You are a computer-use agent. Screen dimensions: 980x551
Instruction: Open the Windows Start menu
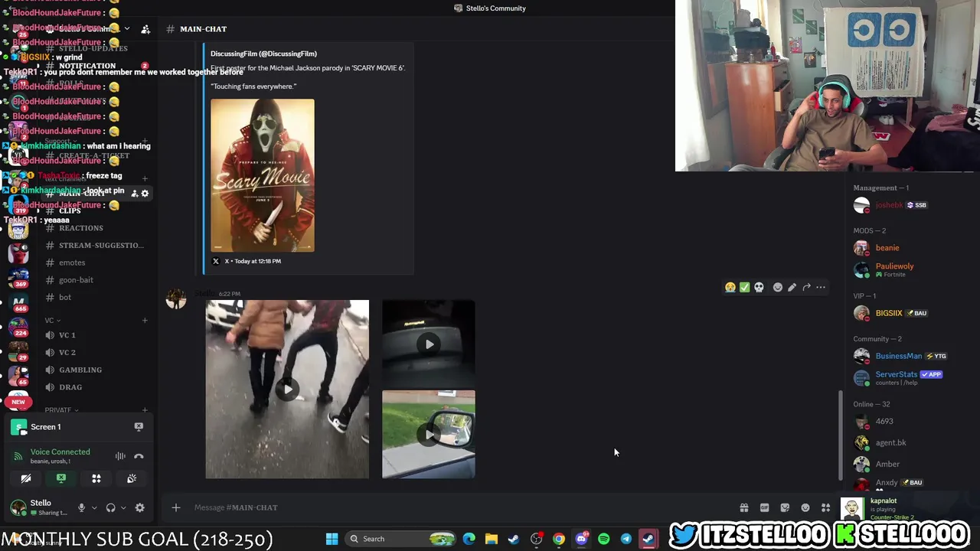coord(332,539)
